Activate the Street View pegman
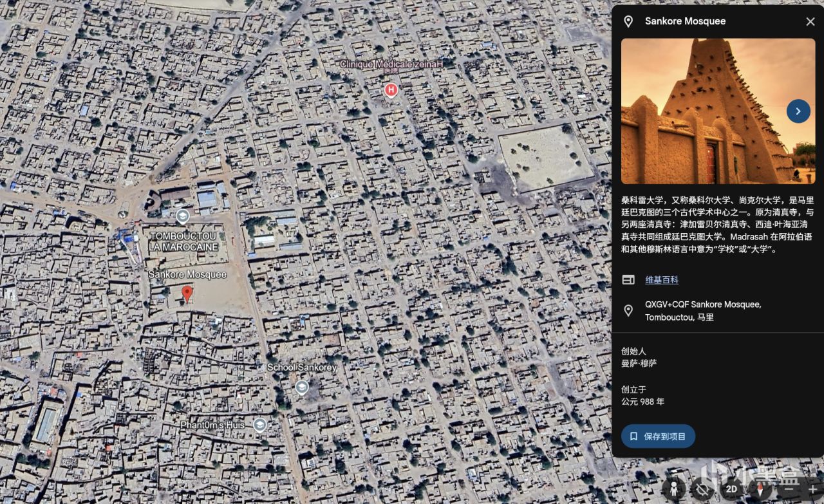Viewport: 824px width, 504px height. tap(673, 489)
